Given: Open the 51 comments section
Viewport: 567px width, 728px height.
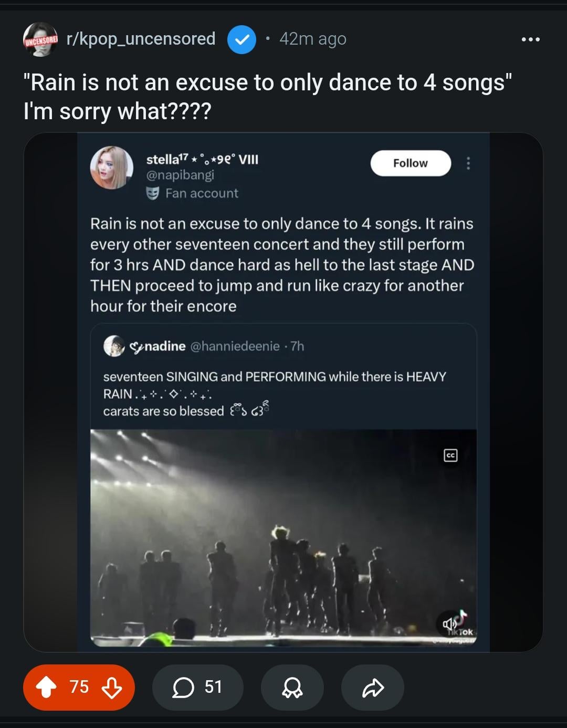Looking at the screenshot, I should [x=197, y=687].
